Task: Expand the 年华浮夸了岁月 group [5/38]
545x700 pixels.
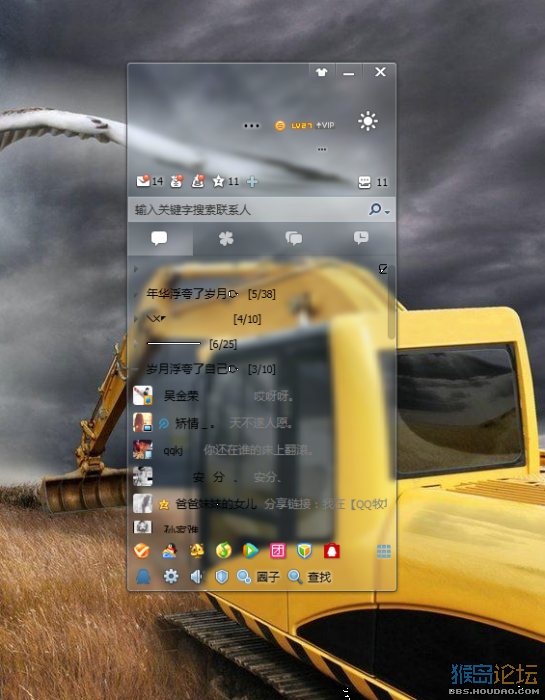Action: pos(205,294)
